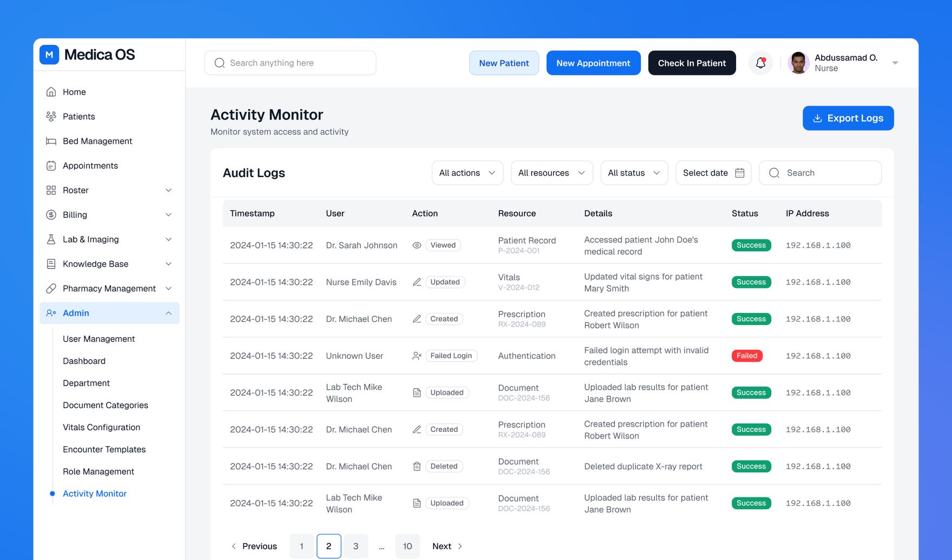Click the Viewed action tag
The height and width of the screenshot is (560, 952).
443,245
